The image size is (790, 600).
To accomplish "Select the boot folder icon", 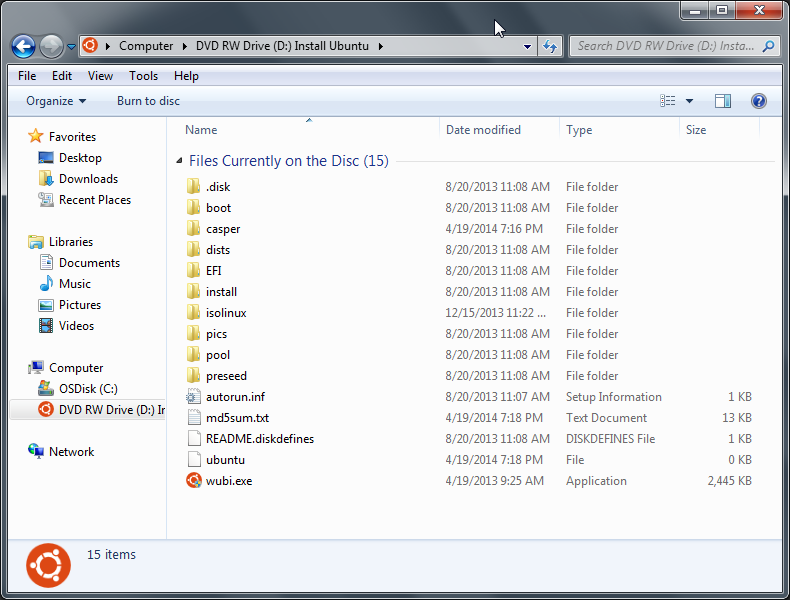I will pyautogui.click(x=193, y=208).
